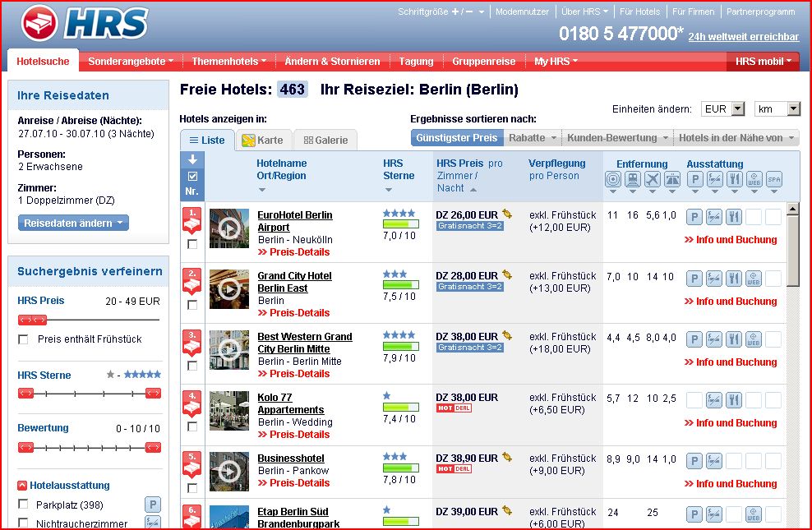Click Gratisnacht 3=2 badge for Grand City Hotel

click(470, 287)
